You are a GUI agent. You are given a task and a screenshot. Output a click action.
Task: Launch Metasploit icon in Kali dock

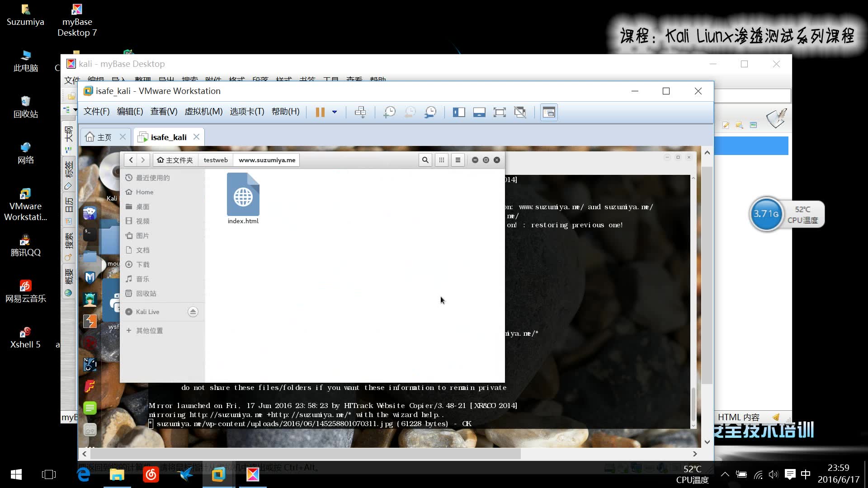click(x=90, y=277)
